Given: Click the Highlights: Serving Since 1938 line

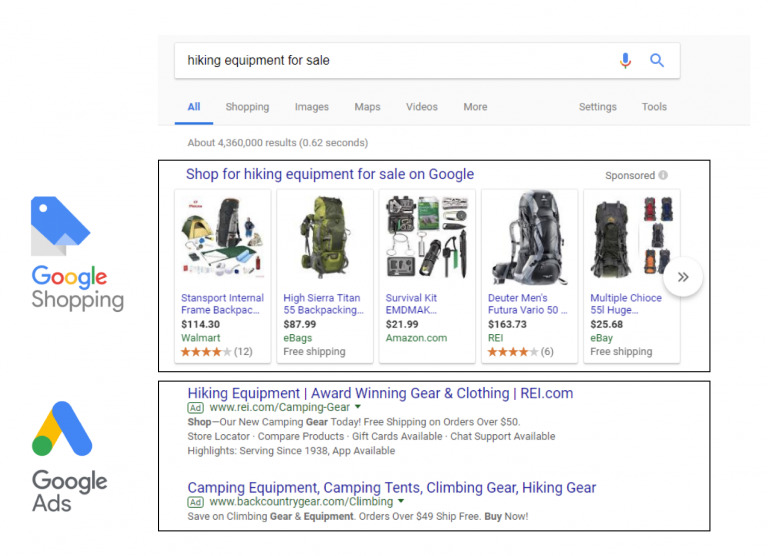Looking at the screenshot, I should click(x=291, y=451).
